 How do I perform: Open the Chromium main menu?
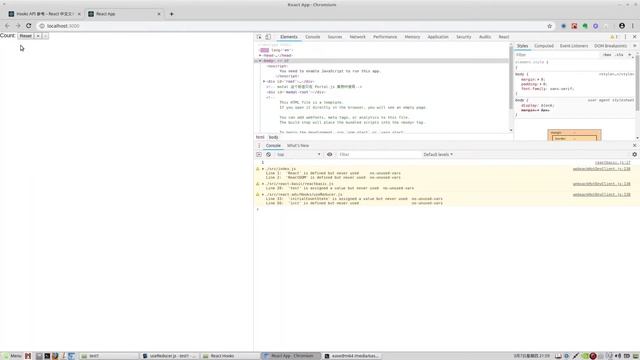[633, 26]
